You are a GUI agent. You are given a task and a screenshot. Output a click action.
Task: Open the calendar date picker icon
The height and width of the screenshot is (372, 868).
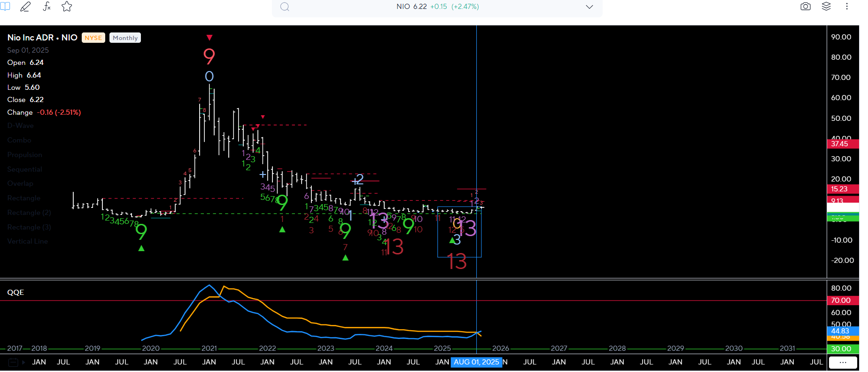13,362
